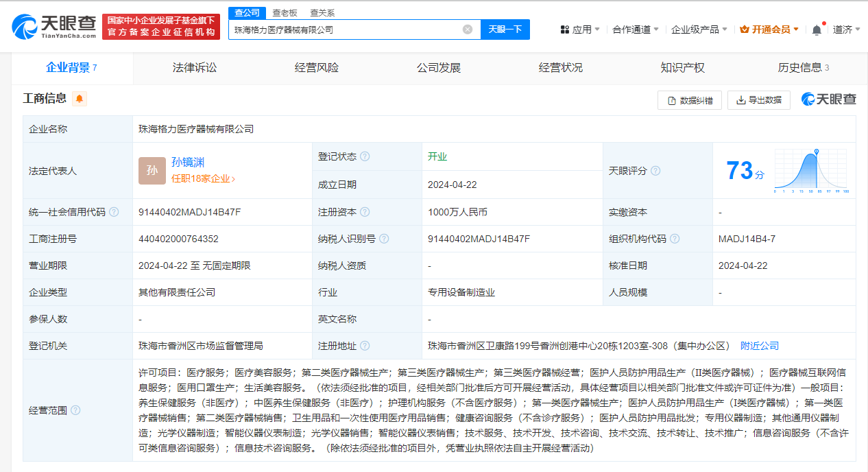The image size is (868, 472).
Task: Select the 历史信息 tab
Action: tap(804, 67)
